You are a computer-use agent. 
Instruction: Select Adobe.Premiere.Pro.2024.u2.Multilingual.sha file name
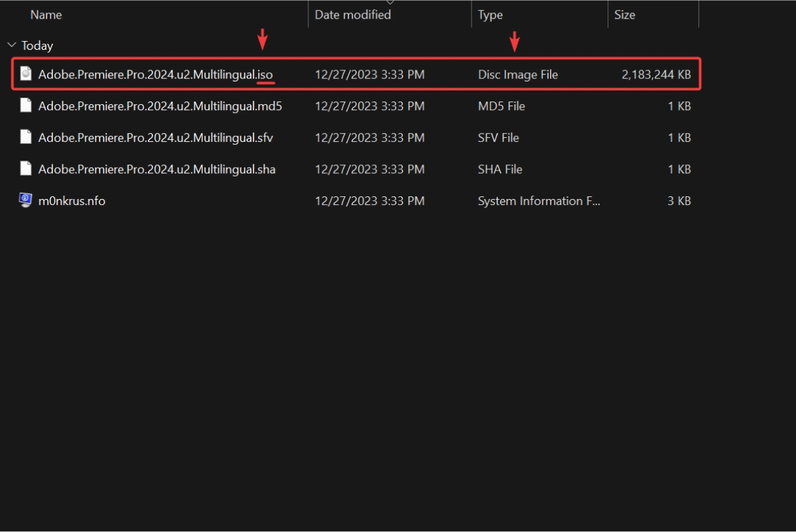[x=157, y=170]
